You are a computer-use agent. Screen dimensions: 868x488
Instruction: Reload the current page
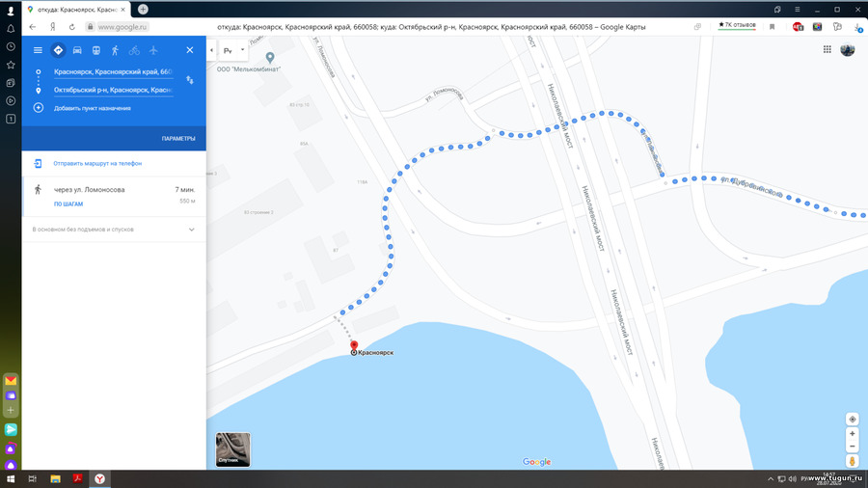[x=72, y=27]
